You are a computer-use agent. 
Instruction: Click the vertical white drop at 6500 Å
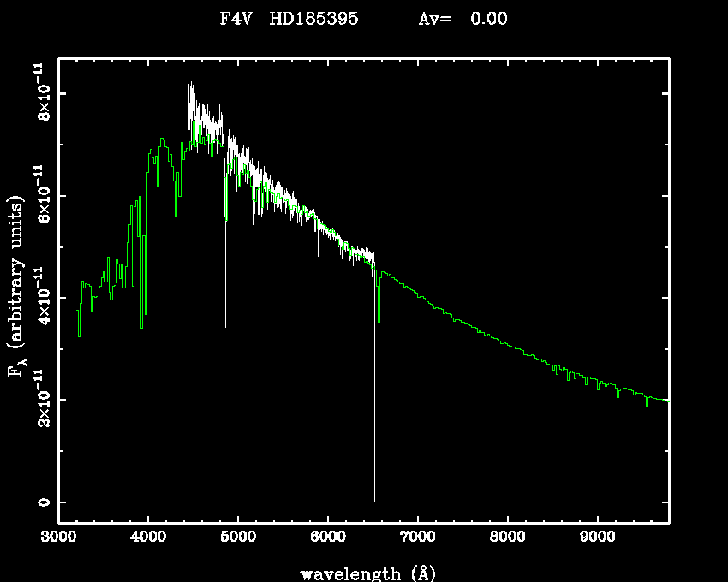pyautogui.click(x=374, y=385)
